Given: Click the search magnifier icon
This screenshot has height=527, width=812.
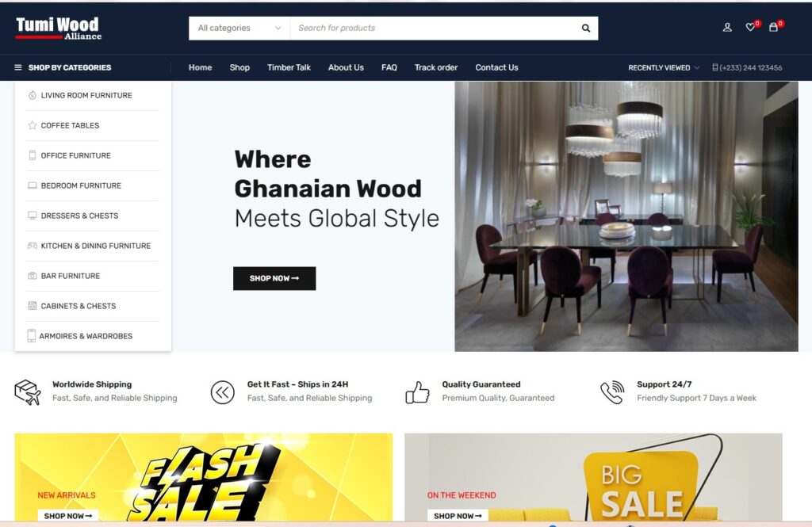Looking at the screenshot, I should [586, 28].
